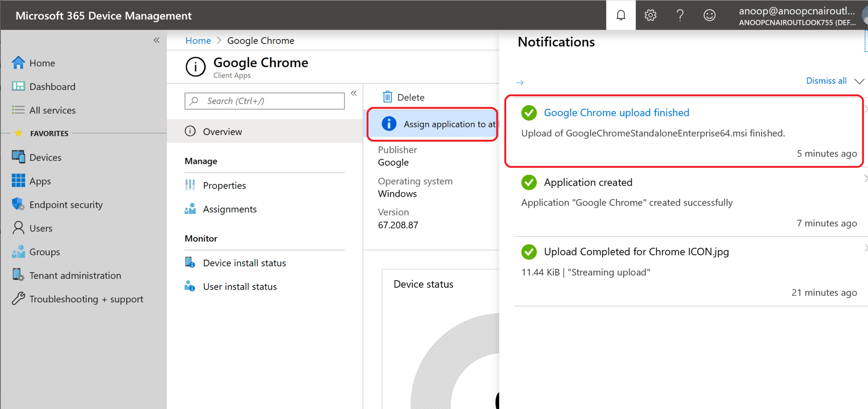Click the Apps grid icon
The height and width of the screenshot is (409, 868).
[18, 180]
